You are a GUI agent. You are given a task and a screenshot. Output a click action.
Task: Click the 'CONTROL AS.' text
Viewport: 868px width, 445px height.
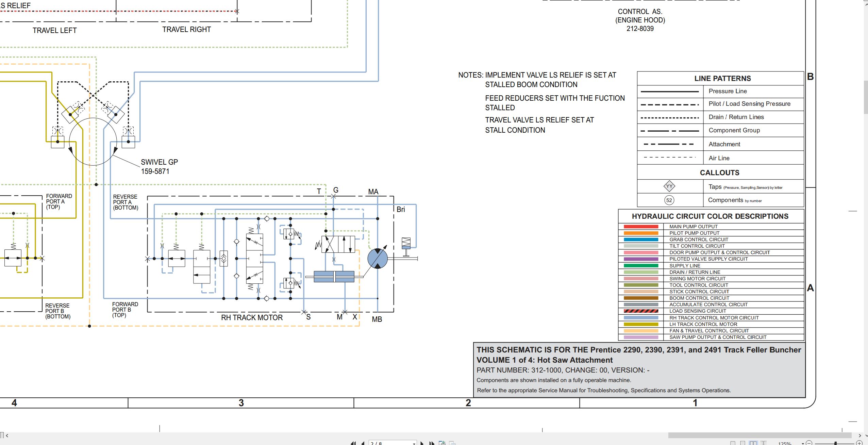[640, 12]
